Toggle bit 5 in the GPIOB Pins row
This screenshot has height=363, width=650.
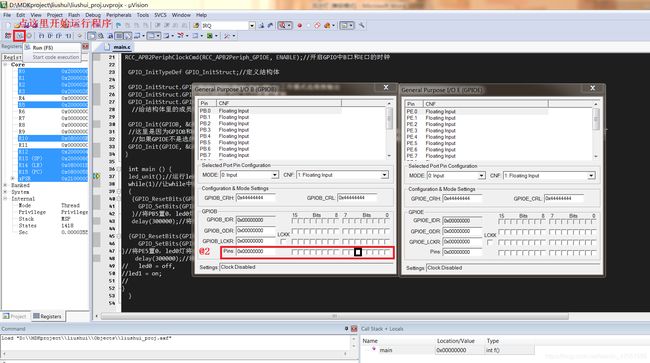click(x=358, y=252)
